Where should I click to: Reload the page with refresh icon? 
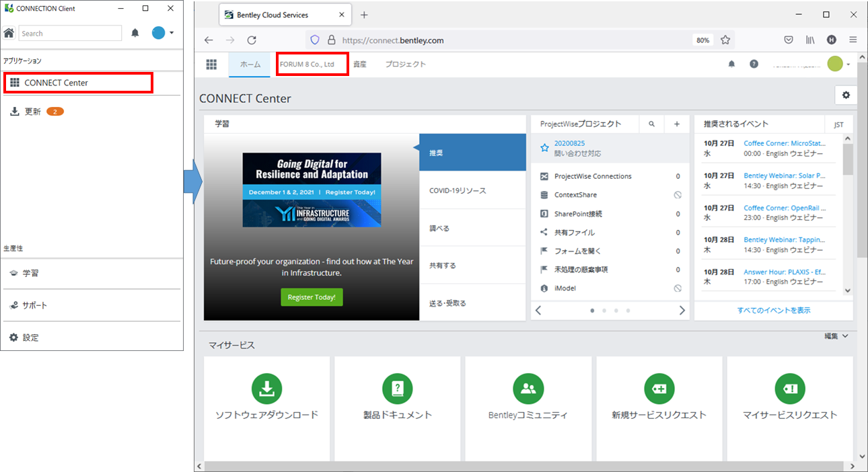point(251,40)
